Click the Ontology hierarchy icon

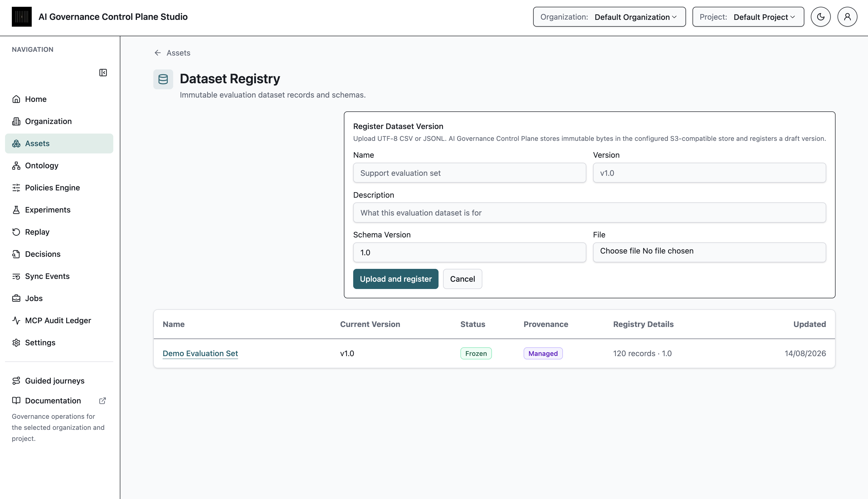(x=16, y=165)
